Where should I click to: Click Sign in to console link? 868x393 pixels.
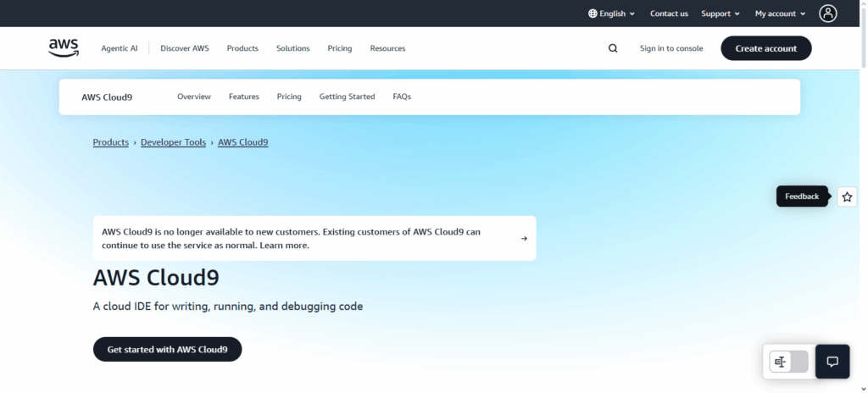pyautogui.click(x=670, y=48)
